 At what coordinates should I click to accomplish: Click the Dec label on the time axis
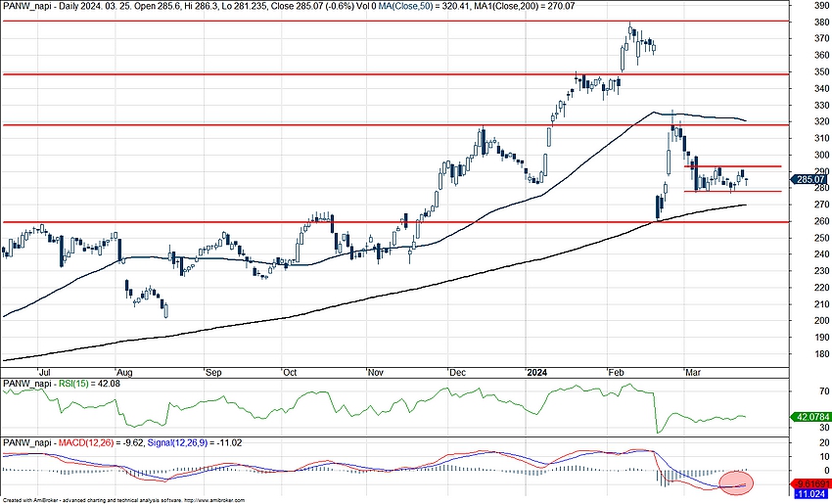tap(456, 372)
